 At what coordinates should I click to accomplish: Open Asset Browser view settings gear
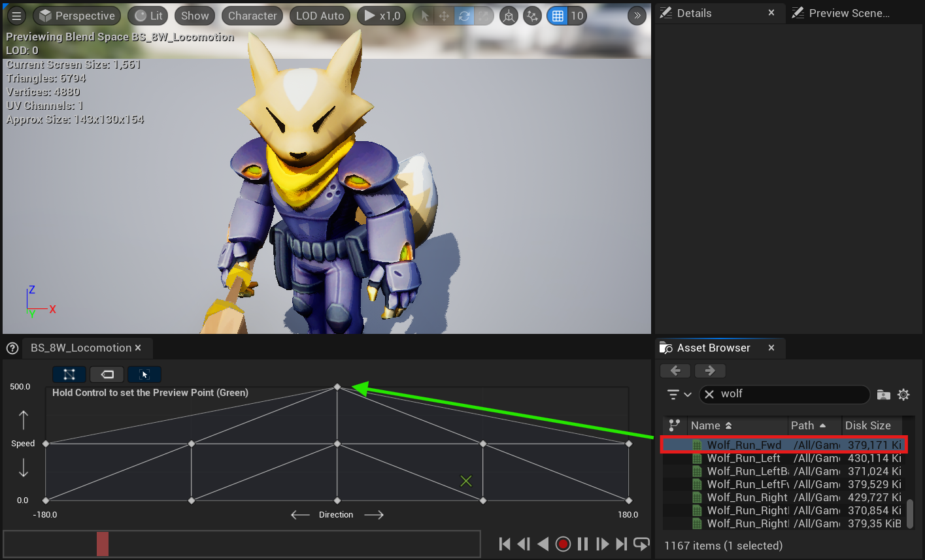[x=903, y=394]
